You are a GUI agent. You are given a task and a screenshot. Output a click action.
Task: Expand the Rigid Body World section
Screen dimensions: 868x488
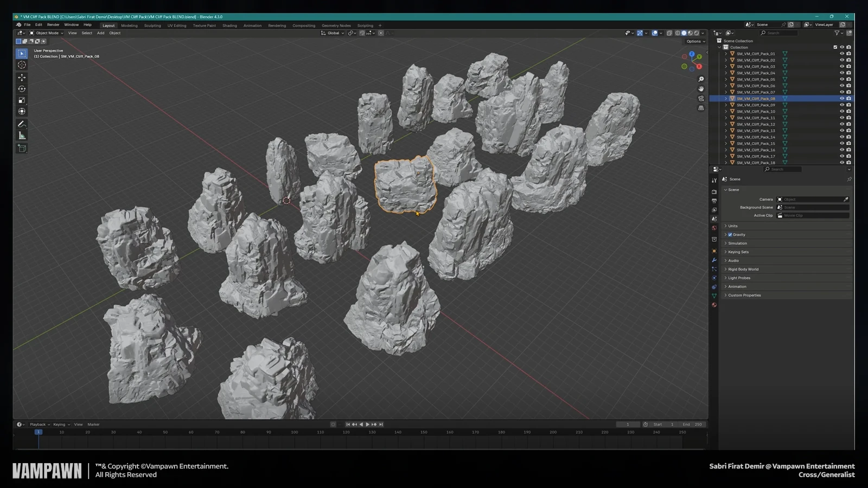743,269
